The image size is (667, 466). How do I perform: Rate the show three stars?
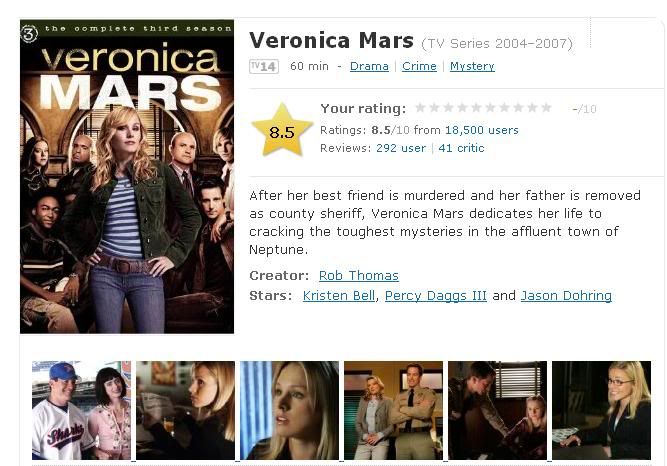point(448,108)
